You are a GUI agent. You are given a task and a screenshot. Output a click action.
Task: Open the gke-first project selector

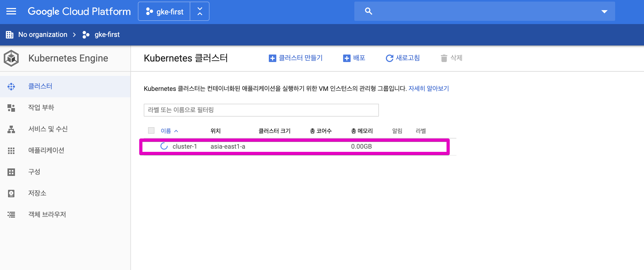[164, 11]
